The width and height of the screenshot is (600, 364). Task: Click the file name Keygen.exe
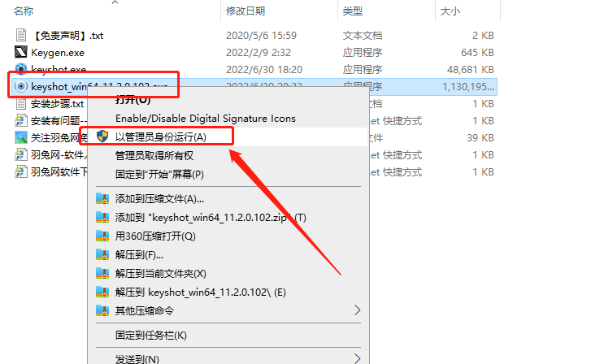58,53
